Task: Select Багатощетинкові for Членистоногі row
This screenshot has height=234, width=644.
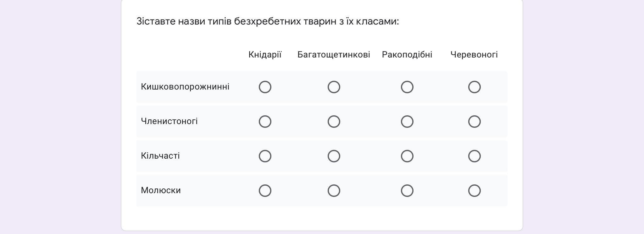Action: click(334, 122)
